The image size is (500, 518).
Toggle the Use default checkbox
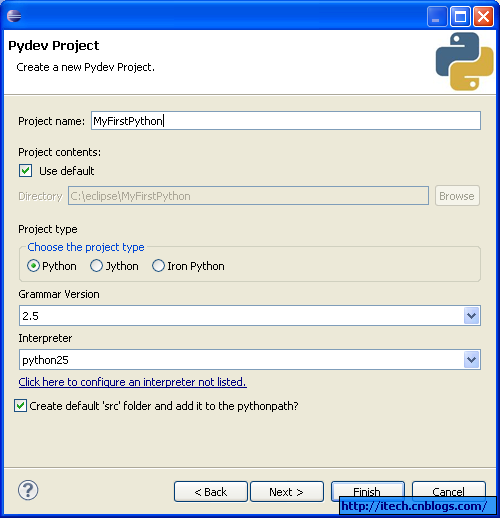pyautogui.click(x=25, y=171)
